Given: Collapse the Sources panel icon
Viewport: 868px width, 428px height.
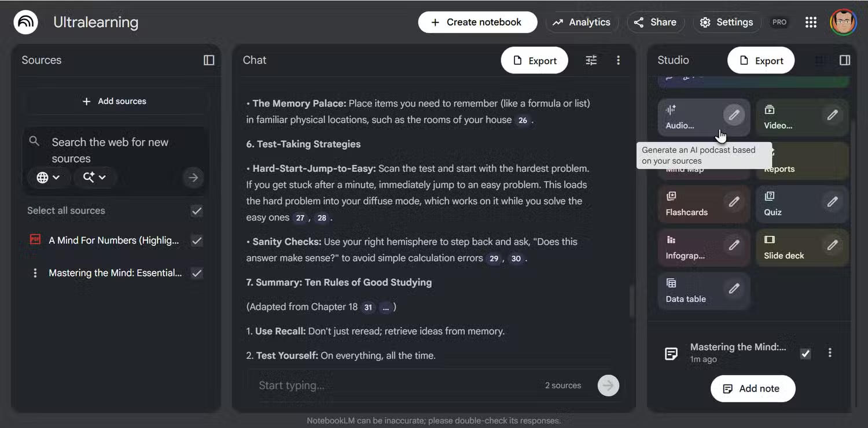Looking at the screenshot, I should (x=209, y=60).
